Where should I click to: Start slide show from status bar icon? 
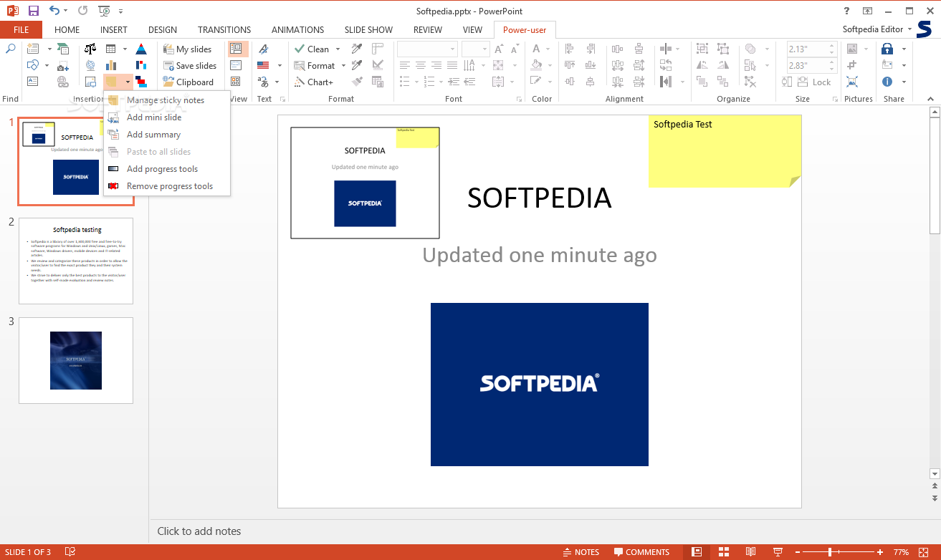pyautogui.click(x=778, y=552)
